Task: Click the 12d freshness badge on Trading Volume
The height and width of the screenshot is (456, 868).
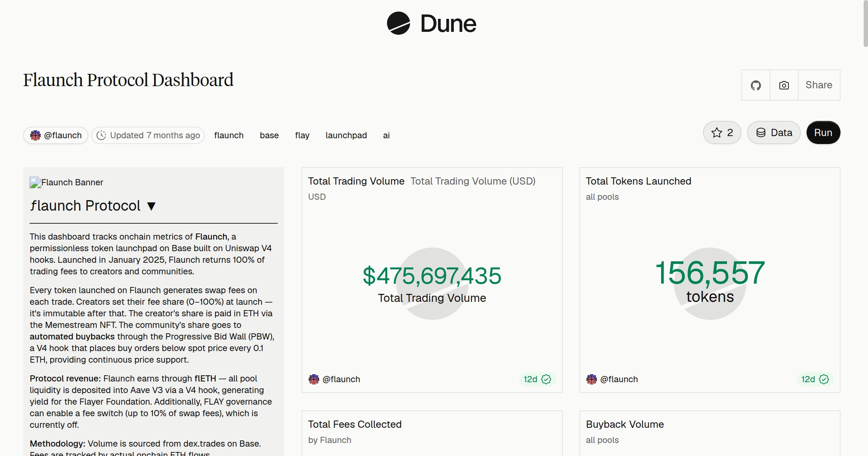Action: 537,379
